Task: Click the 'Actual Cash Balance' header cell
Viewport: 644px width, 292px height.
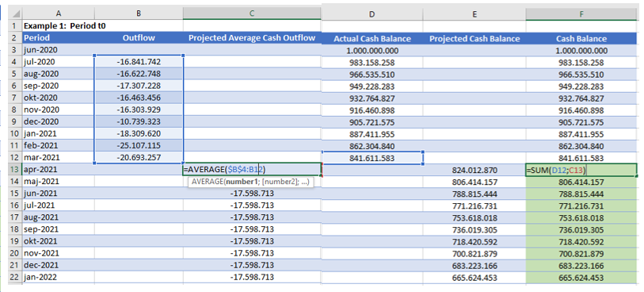Action: click(372, 39)
